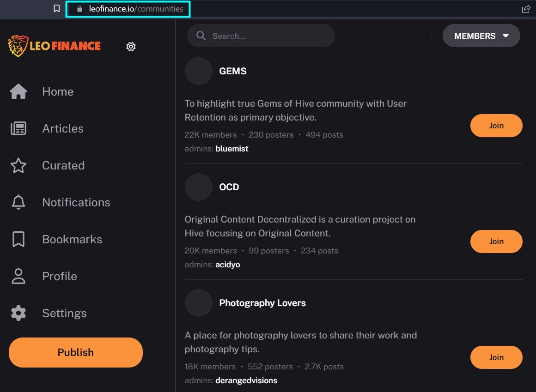Click the leofinance.io/communities address bar
Screen dimensions: 536x392
[x=128, y=9]
